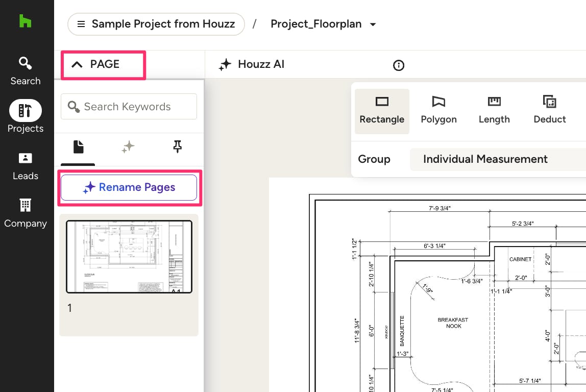This screenshot has height=392, width=586.
Task: Click the 7'-9 3/4" dimension text
Action: click(439, 208)
